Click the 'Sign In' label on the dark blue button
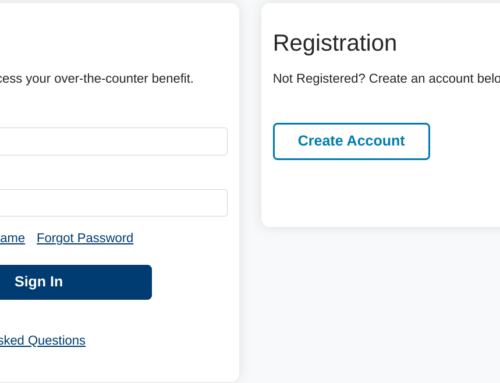The height and width of the screenshot is (383, 500). point(39,282)
